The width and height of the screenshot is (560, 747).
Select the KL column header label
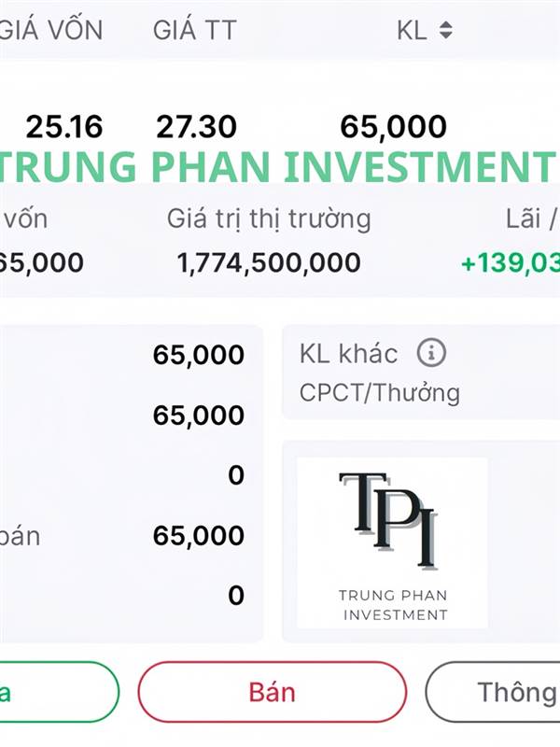click(412, 30)
